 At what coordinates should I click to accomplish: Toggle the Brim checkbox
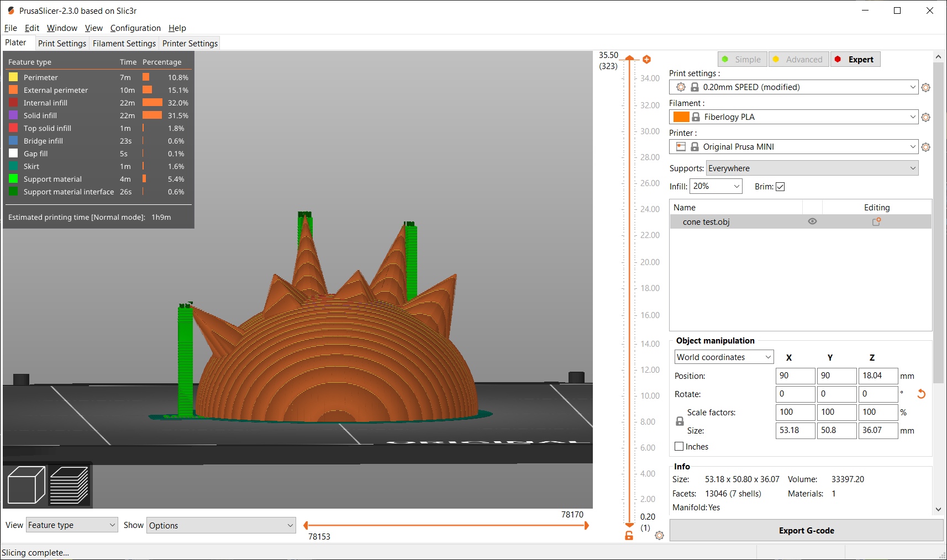(780, 187)
